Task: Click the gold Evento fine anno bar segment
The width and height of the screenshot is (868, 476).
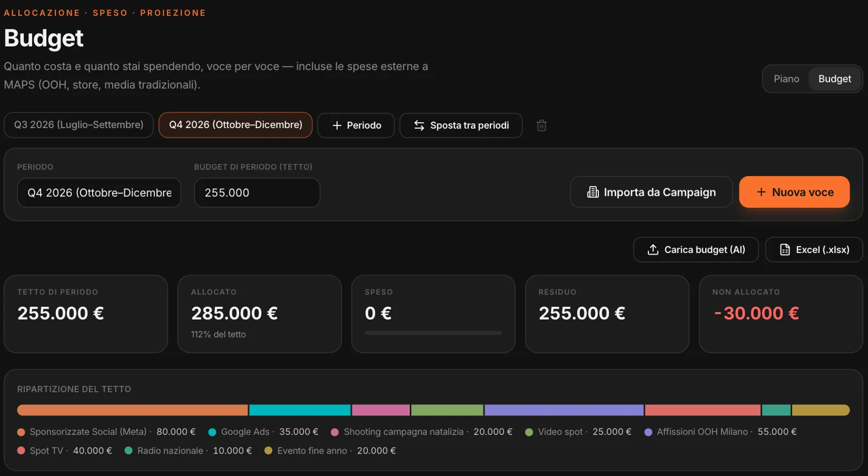Action: tap(821, 410)
